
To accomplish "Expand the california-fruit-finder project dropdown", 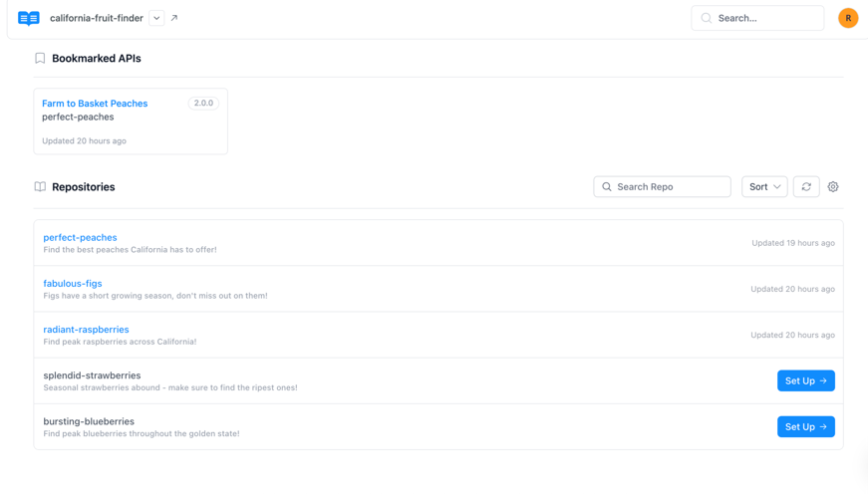I will (x=156, y=18).
